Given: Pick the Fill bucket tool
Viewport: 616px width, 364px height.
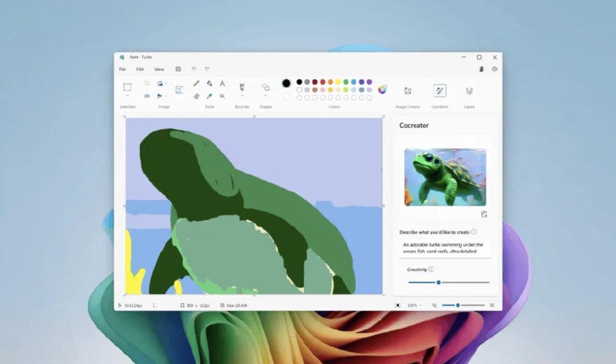Looking at the screenshot, I should point(209,84).
